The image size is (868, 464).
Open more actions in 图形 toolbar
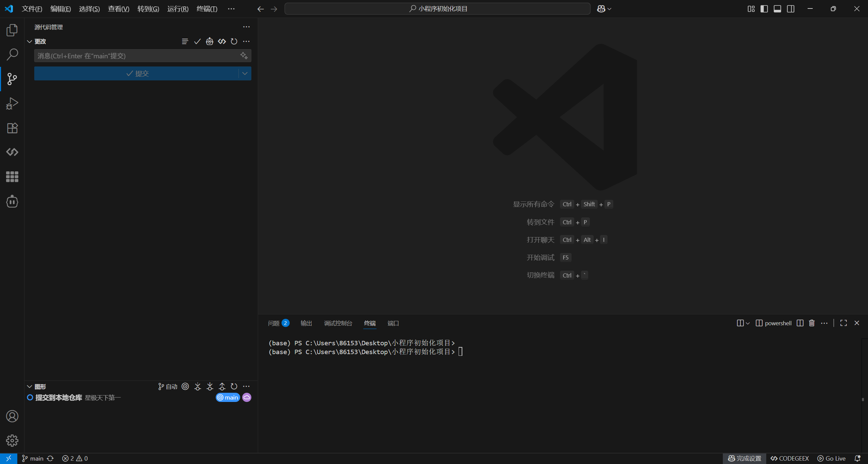coord(246,386)
